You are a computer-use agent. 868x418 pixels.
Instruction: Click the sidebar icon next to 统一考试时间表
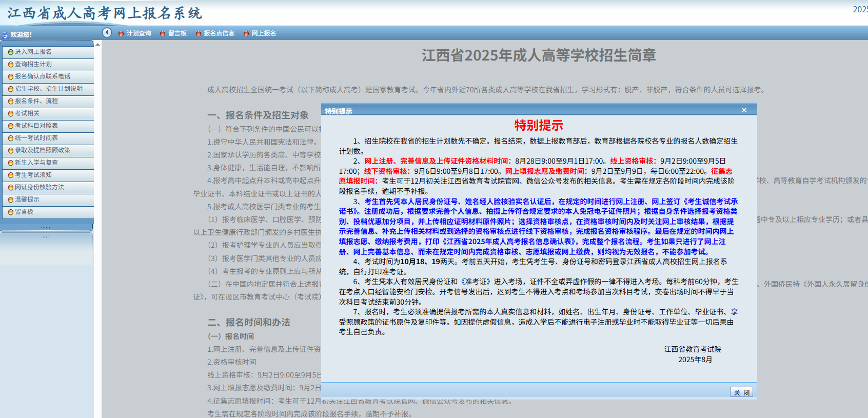[11, 138]
